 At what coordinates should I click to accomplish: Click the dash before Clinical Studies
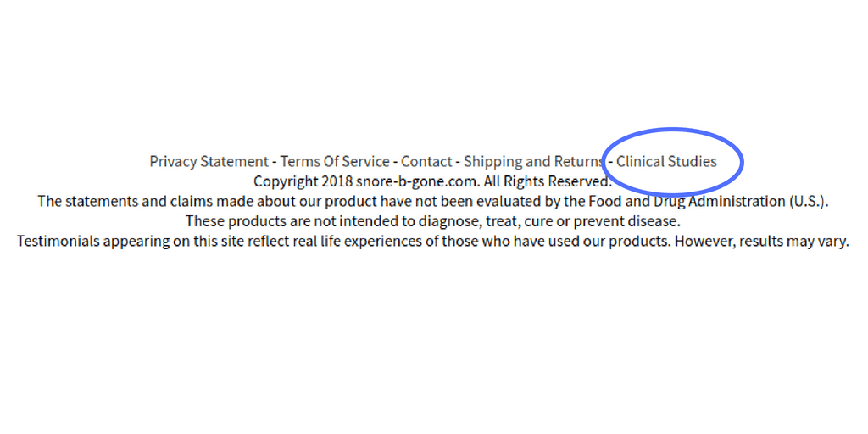610,162
